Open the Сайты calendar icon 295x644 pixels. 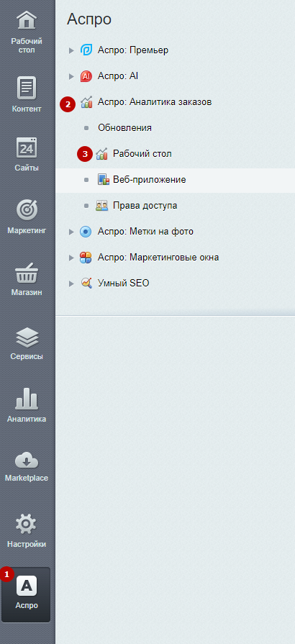(27, 148)
